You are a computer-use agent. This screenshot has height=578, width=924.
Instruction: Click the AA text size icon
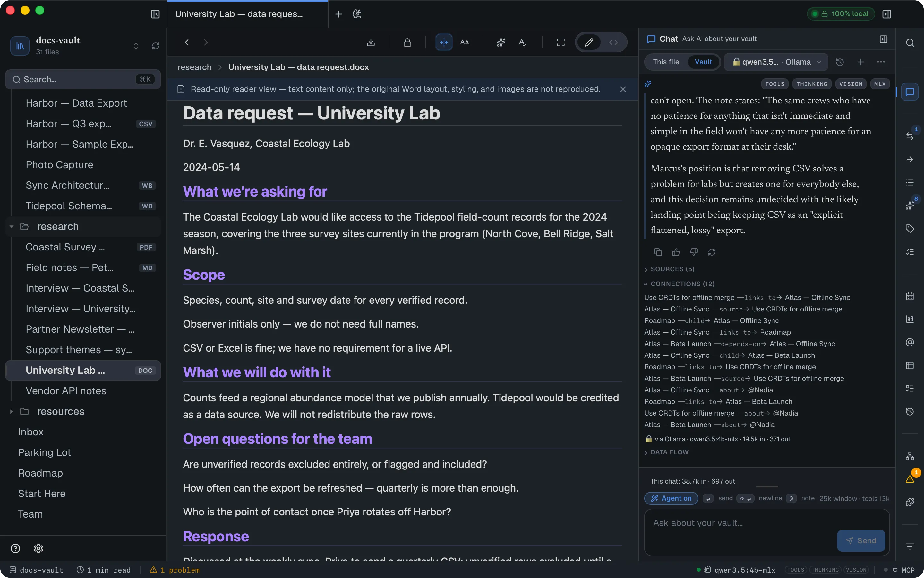(464, 42)
